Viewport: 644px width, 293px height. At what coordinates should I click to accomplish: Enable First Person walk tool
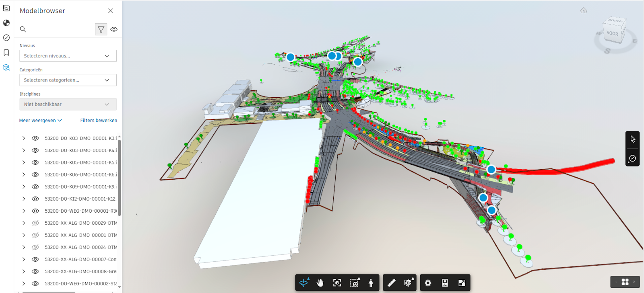[x=371, y=283]
